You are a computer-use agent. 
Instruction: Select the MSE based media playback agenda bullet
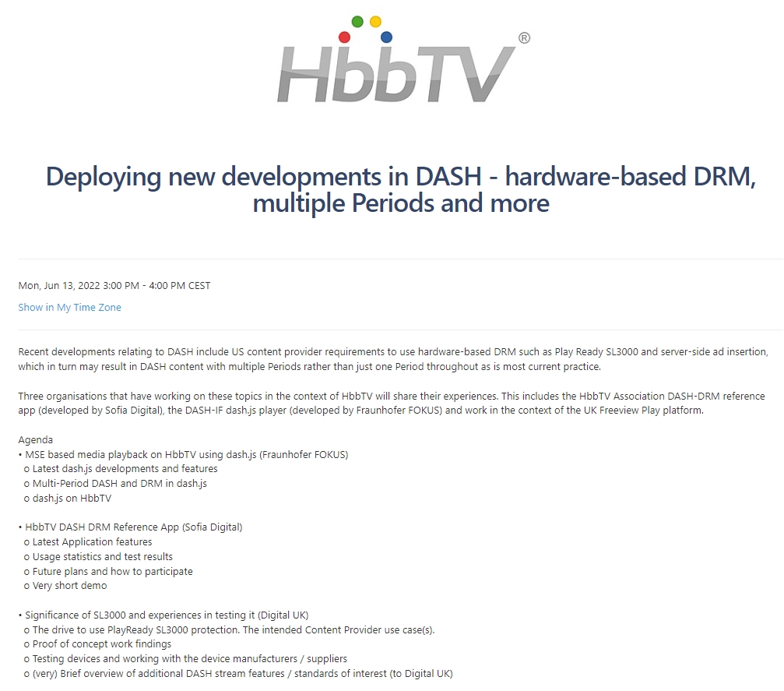pyautogui.click(x=185, y=454)
